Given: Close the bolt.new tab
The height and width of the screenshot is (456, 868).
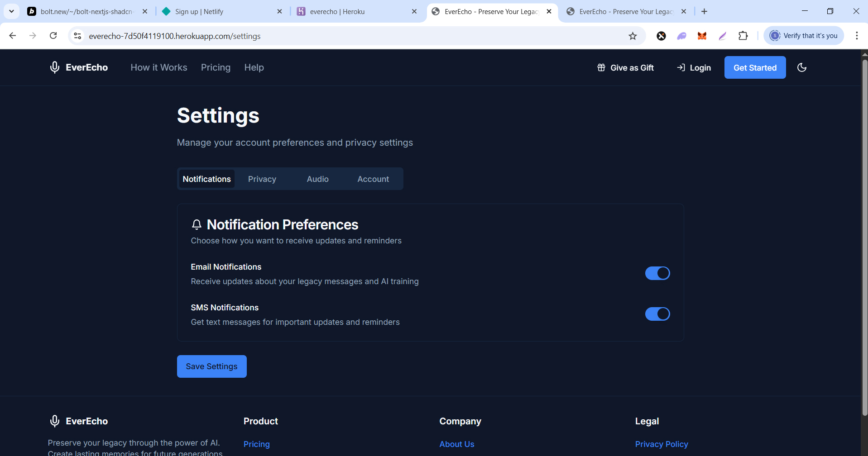Looking at the screenshot, I should [x=145, y=11].
